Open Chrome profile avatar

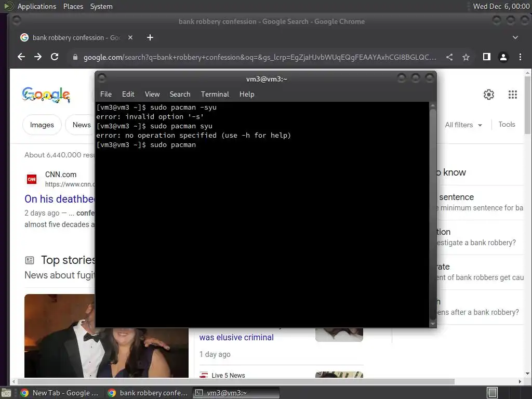tap(503, 57)
